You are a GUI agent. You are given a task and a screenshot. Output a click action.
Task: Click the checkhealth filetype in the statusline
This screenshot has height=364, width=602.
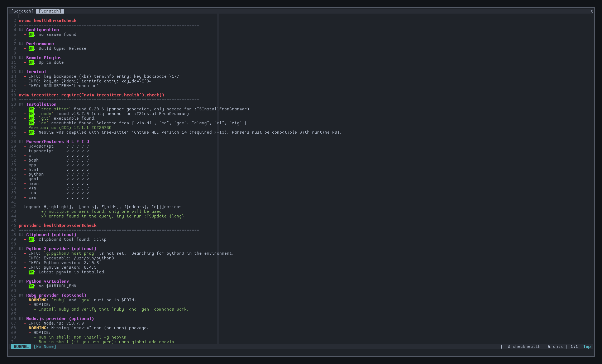pos(526,346)
